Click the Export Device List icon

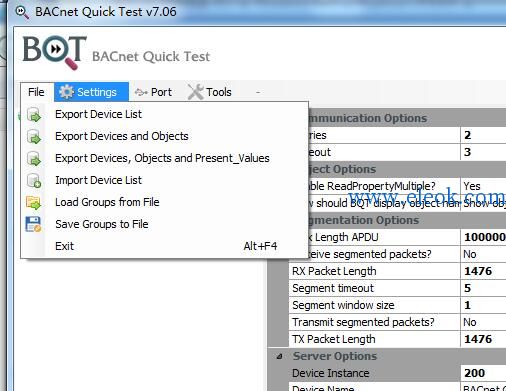(x=34, y=114)
